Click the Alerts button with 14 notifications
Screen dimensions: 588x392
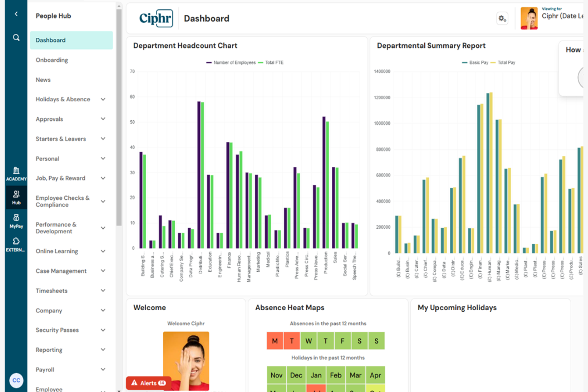click(148, 383)
